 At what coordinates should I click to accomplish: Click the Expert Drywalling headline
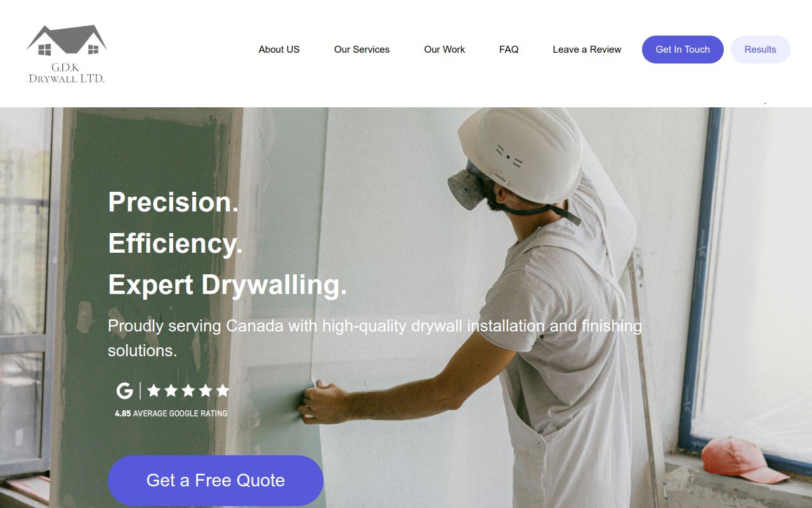228,284
